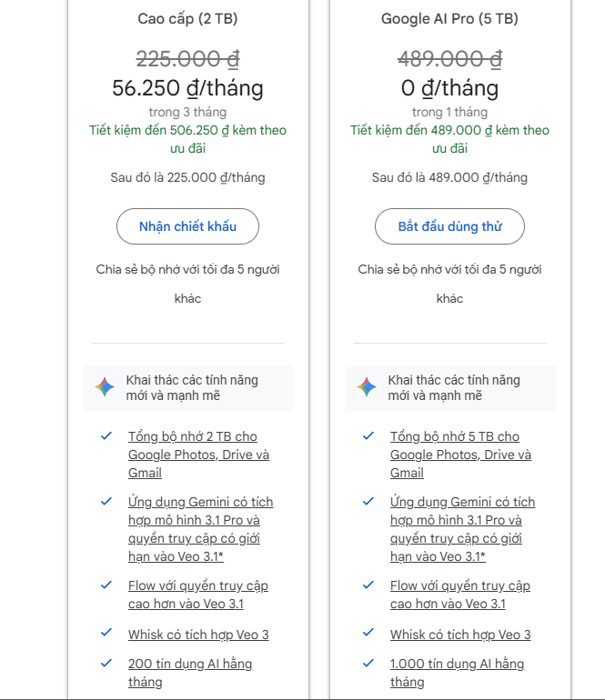
Task: Open the Tổng bộ nhớ 2 TB link
Action: [x=198, y=455]
